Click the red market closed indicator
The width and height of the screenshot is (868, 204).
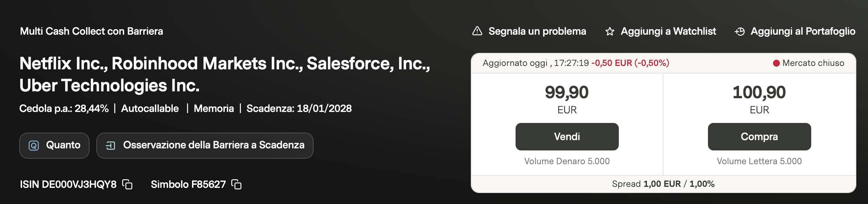(x=776, y=63)
